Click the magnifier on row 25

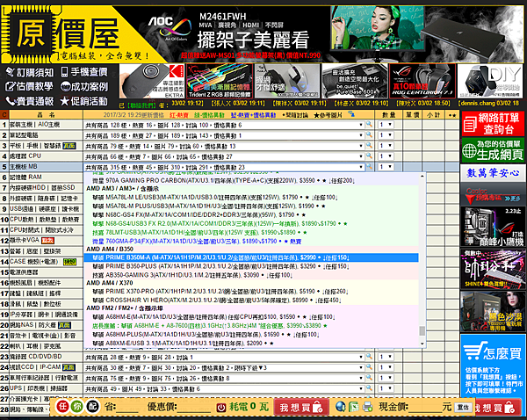pos(369,378)
